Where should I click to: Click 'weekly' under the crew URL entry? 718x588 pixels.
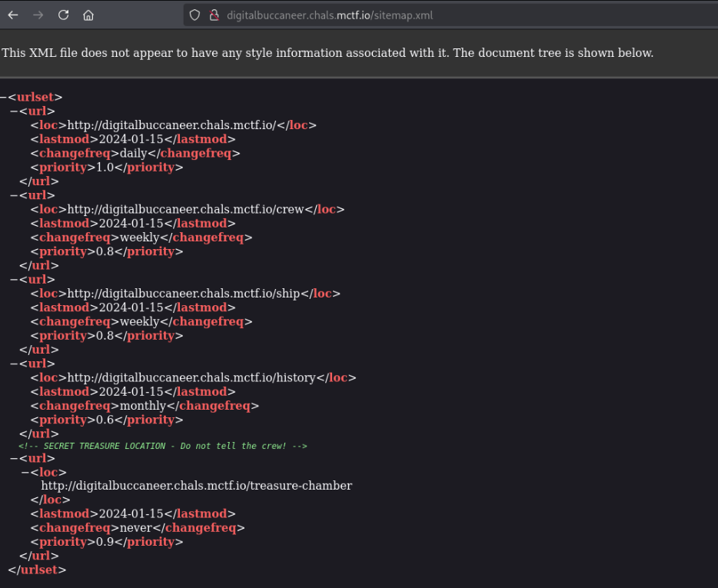(x=140, y=238)
